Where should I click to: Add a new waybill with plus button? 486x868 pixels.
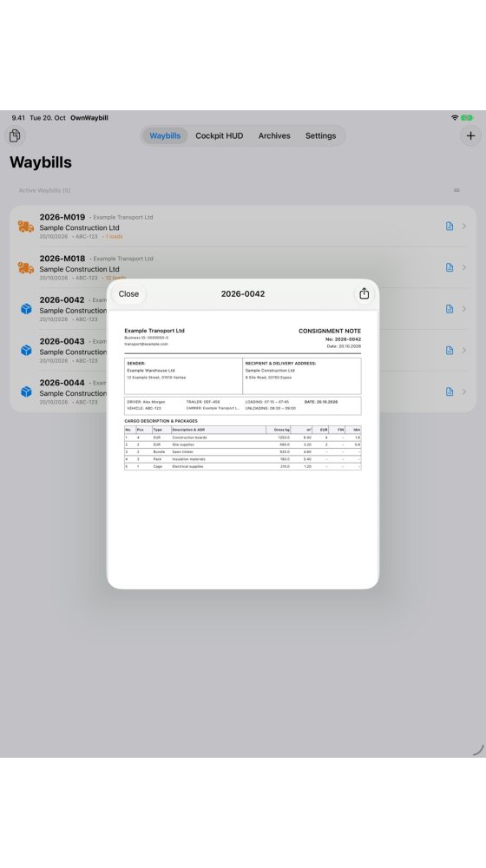click(470, 135)
